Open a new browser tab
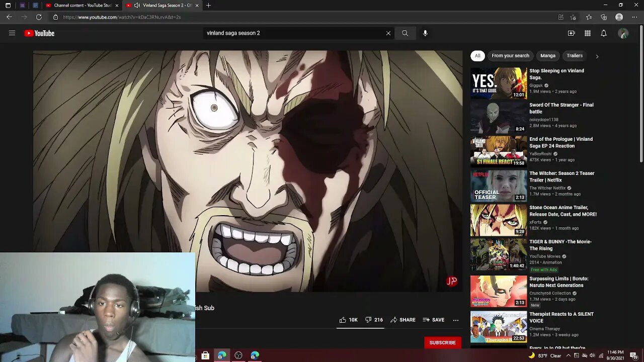644x362 pixels. click(x=208, y=6)
